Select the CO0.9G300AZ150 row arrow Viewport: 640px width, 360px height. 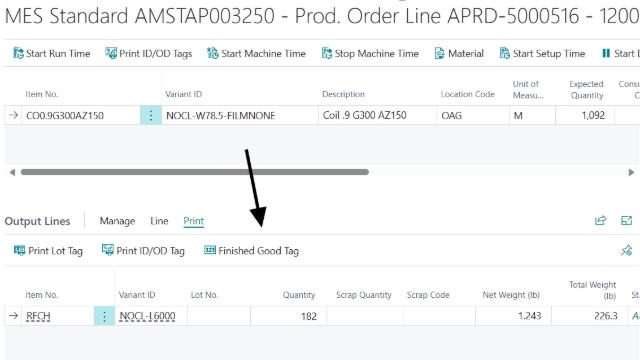pyautogui.click(x=13, y=115)
